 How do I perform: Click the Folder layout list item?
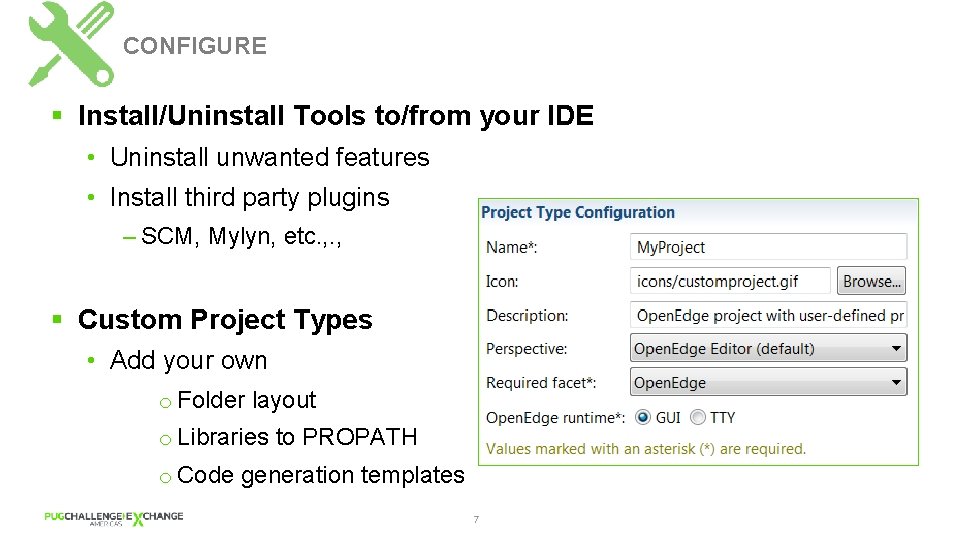[x=246, y=400]
